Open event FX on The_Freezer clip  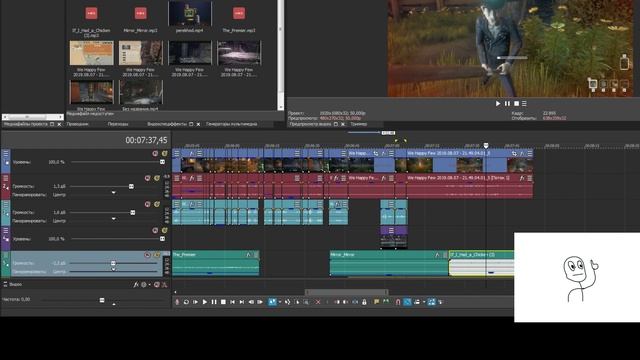(249, 255)
